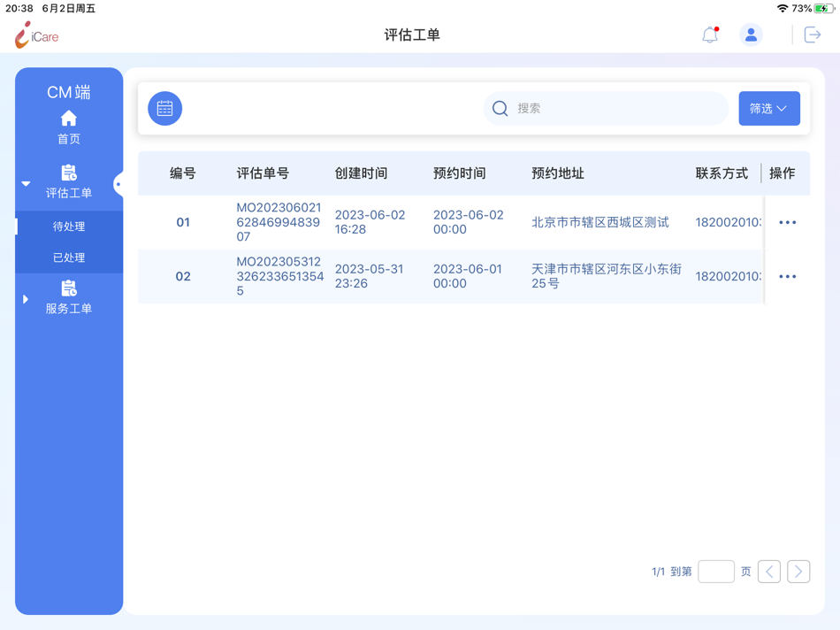
Task: Select the 已处理 submenu item
Action: (x=69, y=257)
